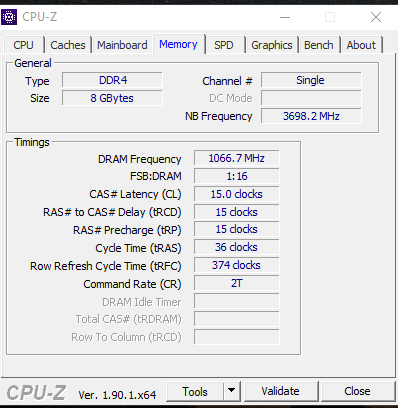Go to the SPD tab
The height and width of the screenshot is (408, 398).
click(x=224, y=45)
